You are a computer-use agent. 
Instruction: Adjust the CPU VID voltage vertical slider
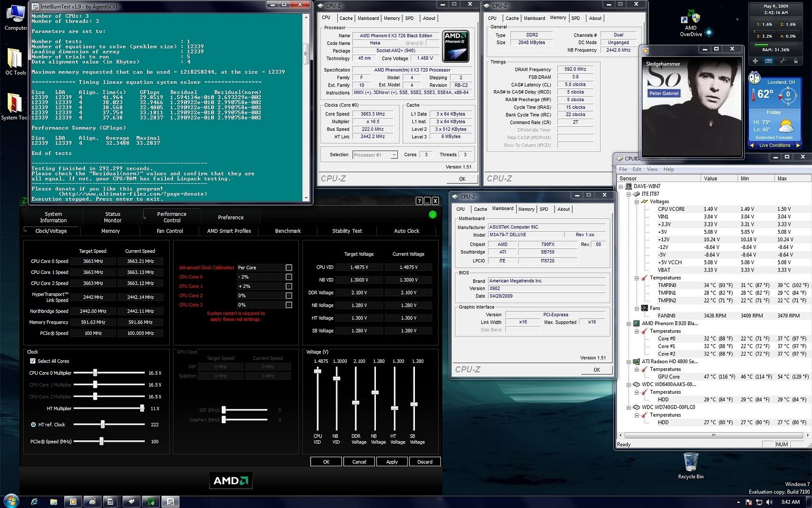pos(318,371)
